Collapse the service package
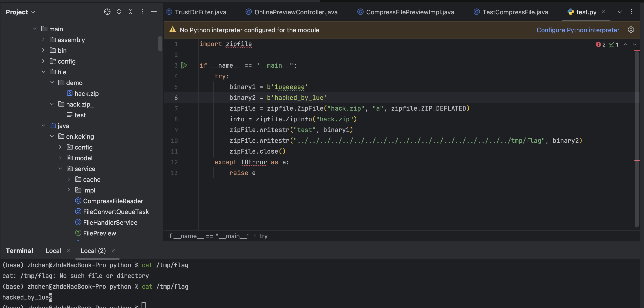Viewport: 644px width, 308px height. (60, 169)
